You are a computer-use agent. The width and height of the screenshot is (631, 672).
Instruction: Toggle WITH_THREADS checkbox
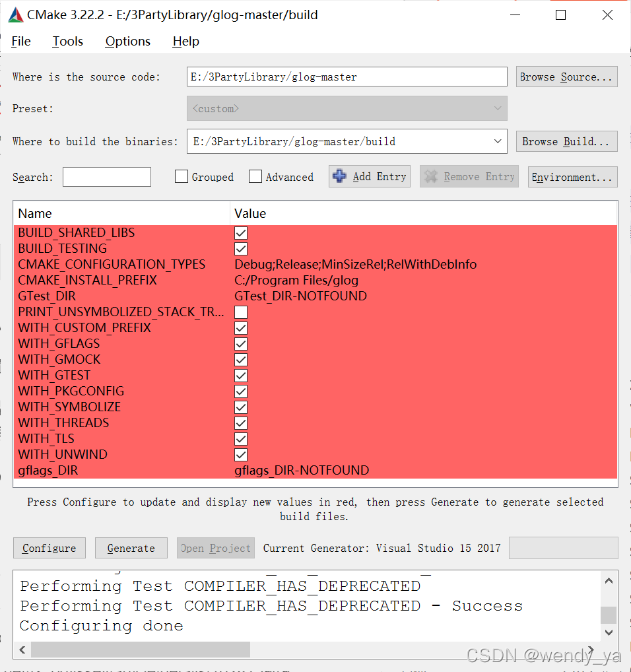point(241,423)
